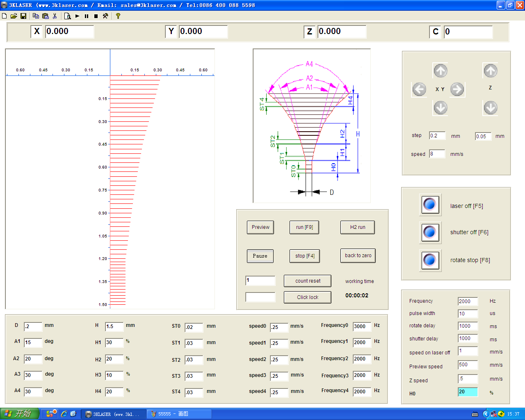The image size is (525, 420).
Task: Click the back to zero button
Action: coord(358,256)
